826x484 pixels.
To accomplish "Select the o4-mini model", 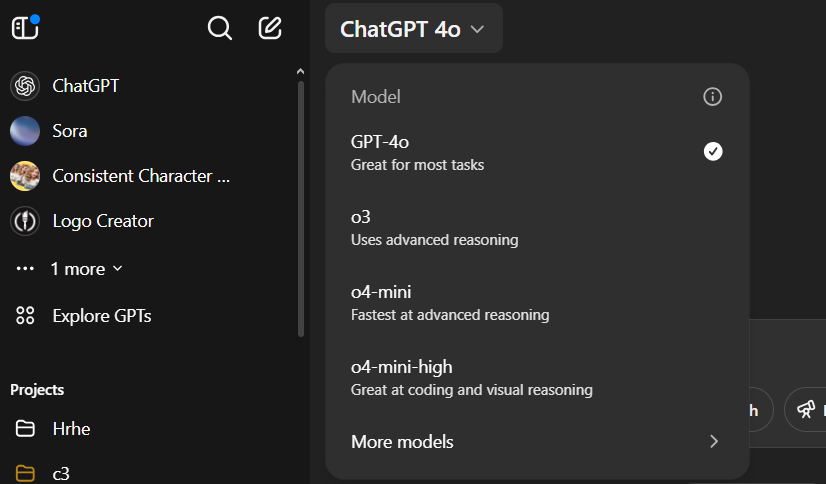I will 537,303.
